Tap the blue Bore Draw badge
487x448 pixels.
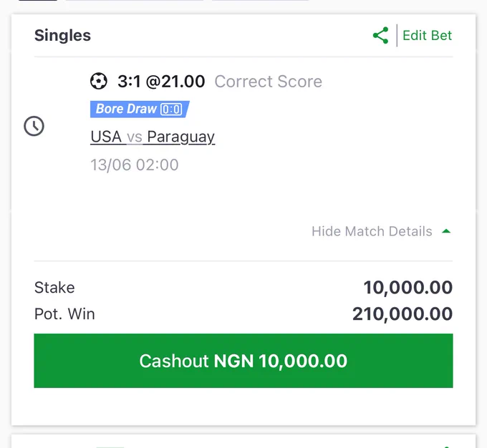coord(140,109)
